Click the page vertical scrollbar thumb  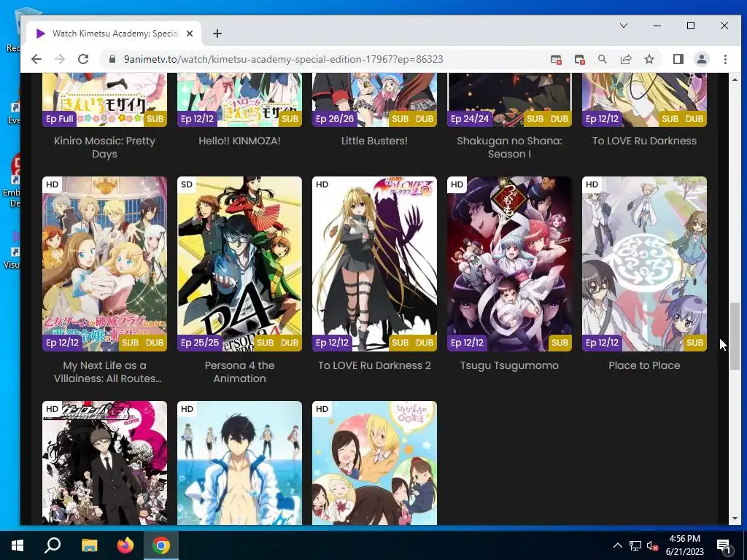point(735,335)
